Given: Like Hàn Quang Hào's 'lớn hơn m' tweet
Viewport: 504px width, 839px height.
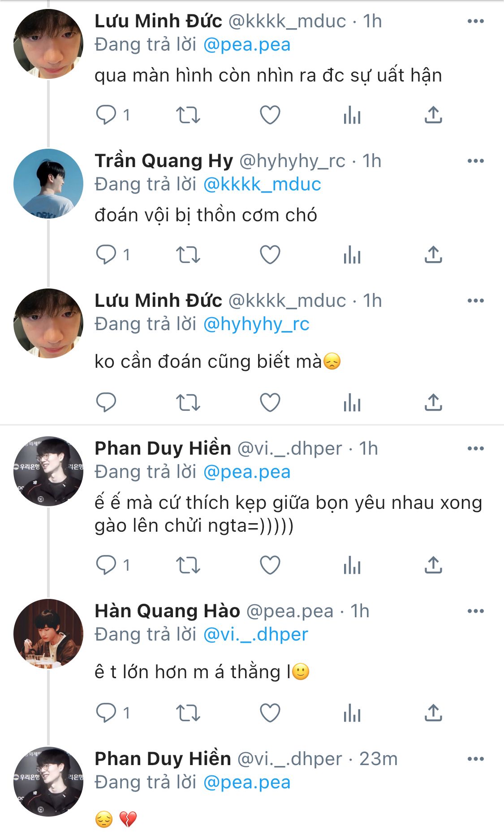Looking at the screenshot, I should (x=270, y=713).
